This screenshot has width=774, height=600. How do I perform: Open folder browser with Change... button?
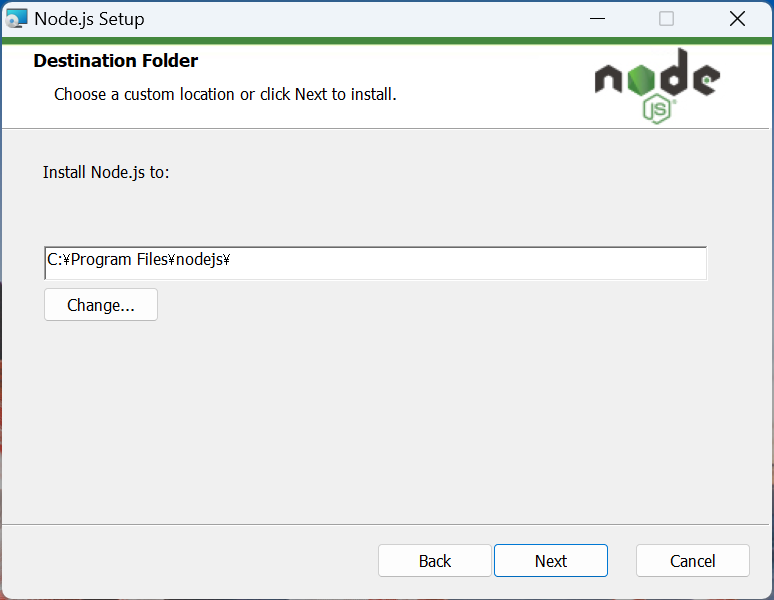tap(101, 305)
